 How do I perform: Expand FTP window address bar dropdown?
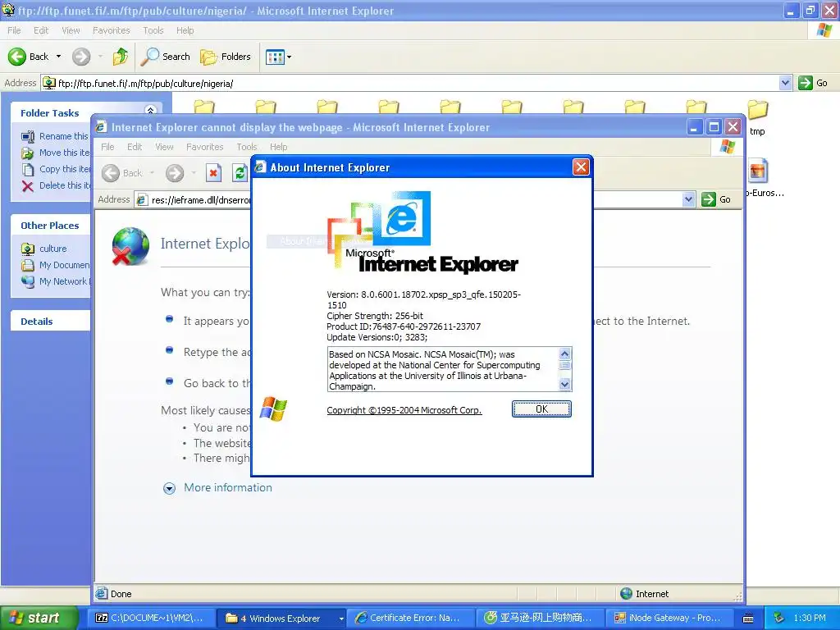[785, 83]
